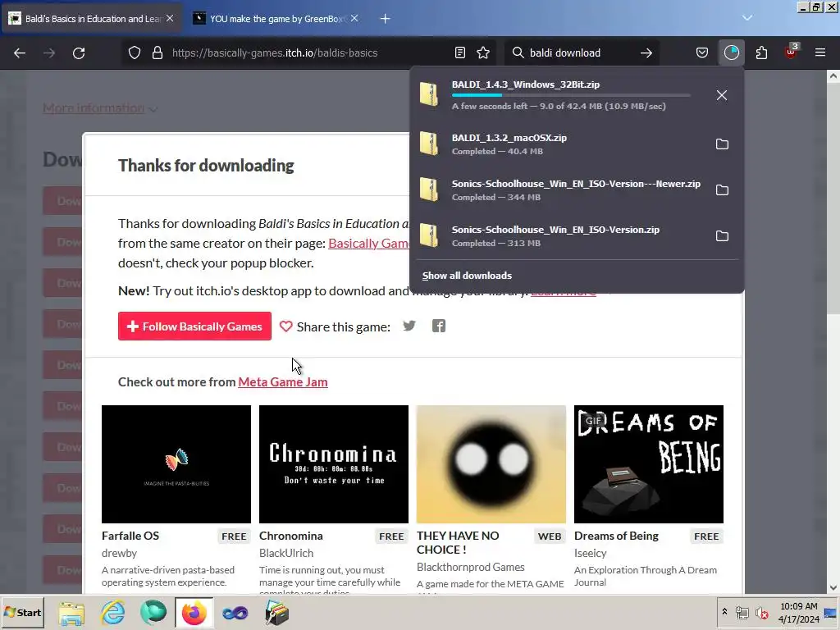840x630 pixels.
Task: Close the YOU make the game tab
Action: (354, 19)
